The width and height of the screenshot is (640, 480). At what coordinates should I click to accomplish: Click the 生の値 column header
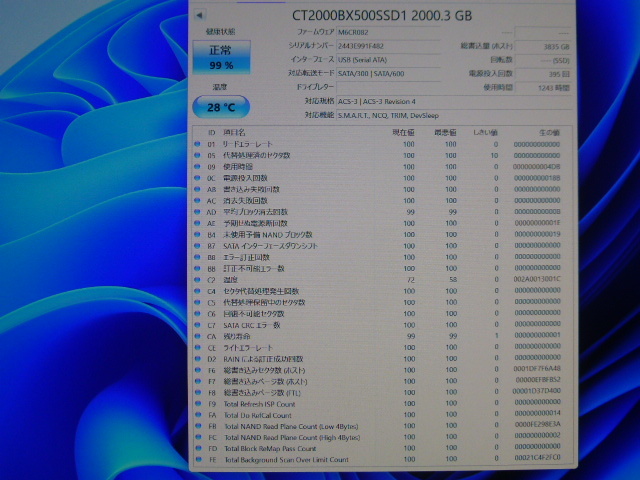point(549,132)
